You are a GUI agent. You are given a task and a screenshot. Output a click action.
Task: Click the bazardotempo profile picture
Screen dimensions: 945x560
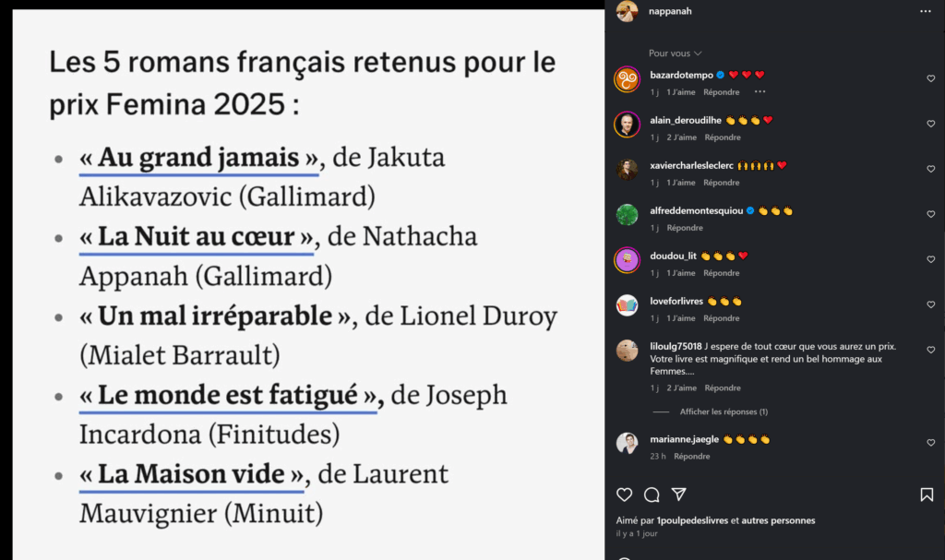pos(627,79)
